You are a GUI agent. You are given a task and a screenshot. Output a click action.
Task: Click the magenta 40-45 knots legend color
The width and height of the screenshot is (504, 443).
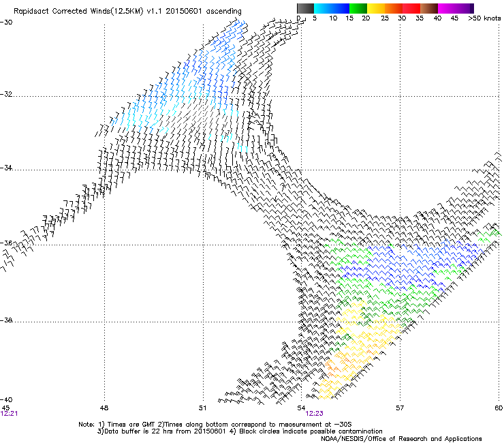tap(447, 8)
